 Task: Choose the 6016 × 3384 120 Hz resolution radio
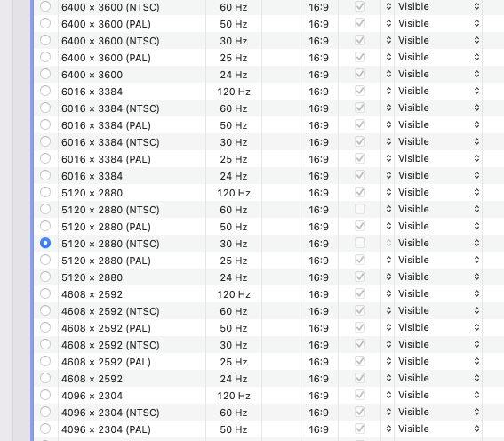click(45, 91)
